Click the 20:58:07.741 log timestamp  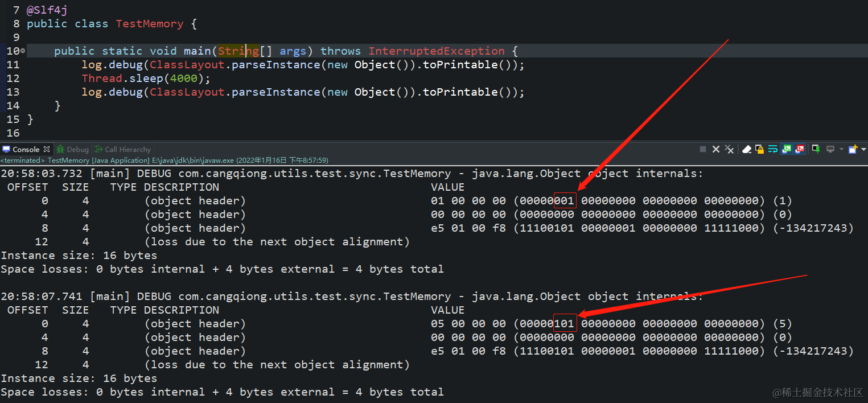pyautogui.click(x=42, y=297)
